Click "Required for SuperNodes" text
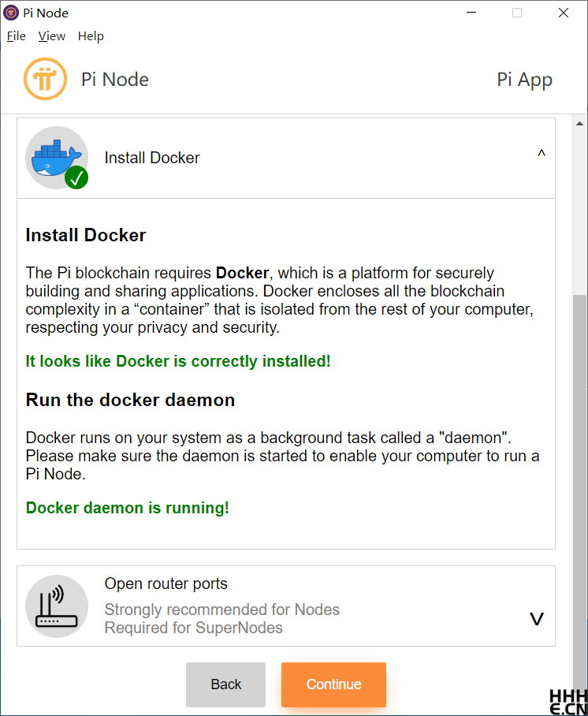The image size is (588, 716). point(194,628)
